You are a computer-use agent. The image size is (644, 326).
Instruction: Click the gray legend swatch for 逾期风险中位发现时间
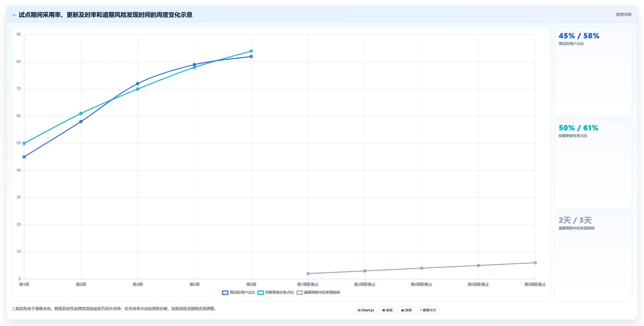(x=300, y=293)
